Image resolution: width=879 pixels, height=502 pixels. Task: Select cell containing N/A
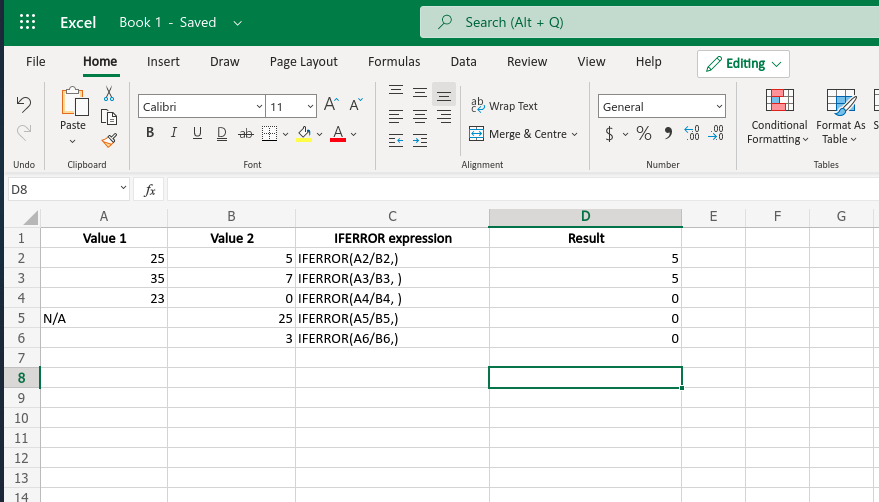point(104,319)
